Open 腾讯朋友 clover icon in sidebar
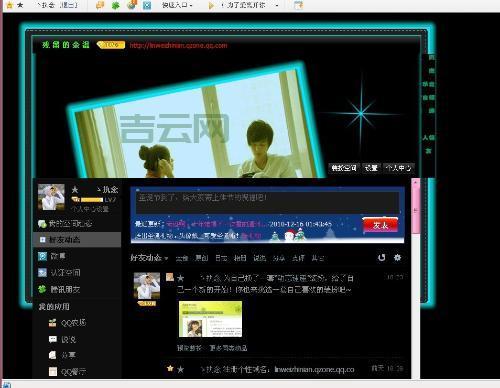Image resolution: width=500 pixels, height=388 pixels. pyautogui.click(x=42, y=289)
